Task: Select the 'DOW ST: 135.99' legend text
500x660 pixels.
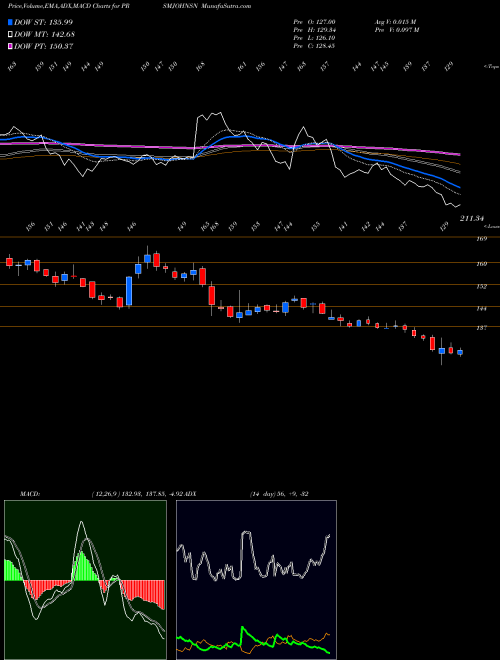Action: point(43,22)
